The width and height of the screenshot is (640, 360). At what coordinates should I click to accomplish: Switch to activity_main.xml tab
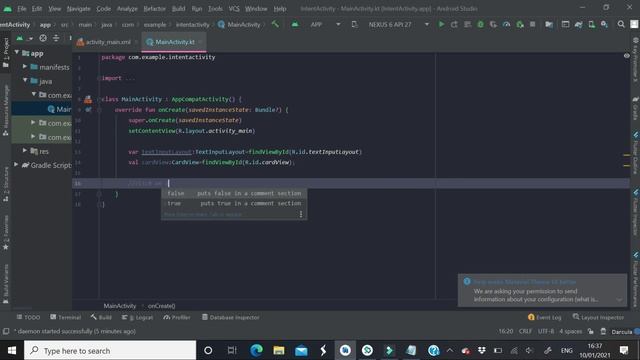click(107, 42)
